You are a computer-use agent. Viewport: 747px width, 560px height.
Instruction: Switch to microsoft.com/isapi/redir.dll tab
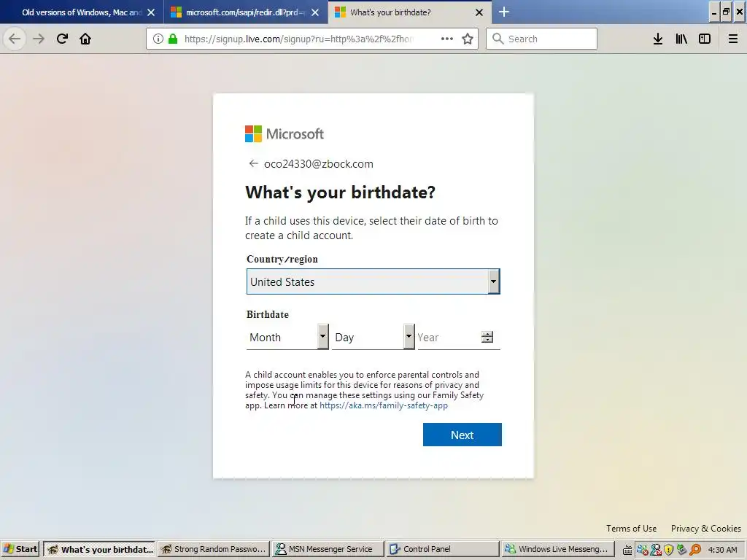[x=246, y=12]
